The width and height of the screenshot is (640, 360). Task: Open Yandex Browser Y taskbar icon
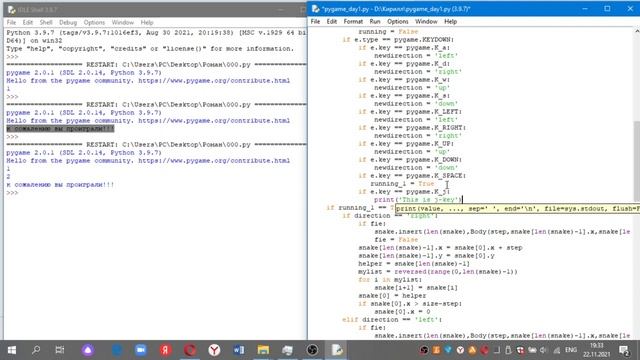pos(214,350)
